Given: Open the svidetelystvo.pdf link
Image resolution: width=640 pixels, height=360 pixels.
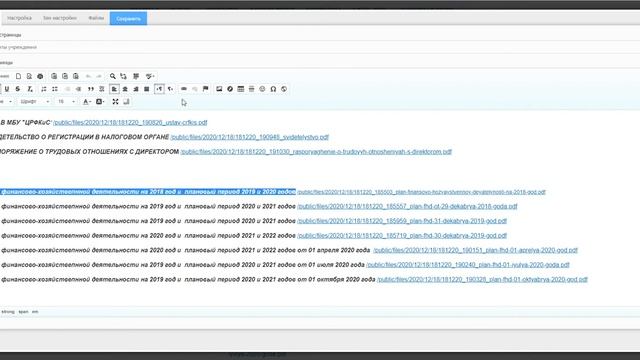Looking at the screenshot, I should point(249,137).
